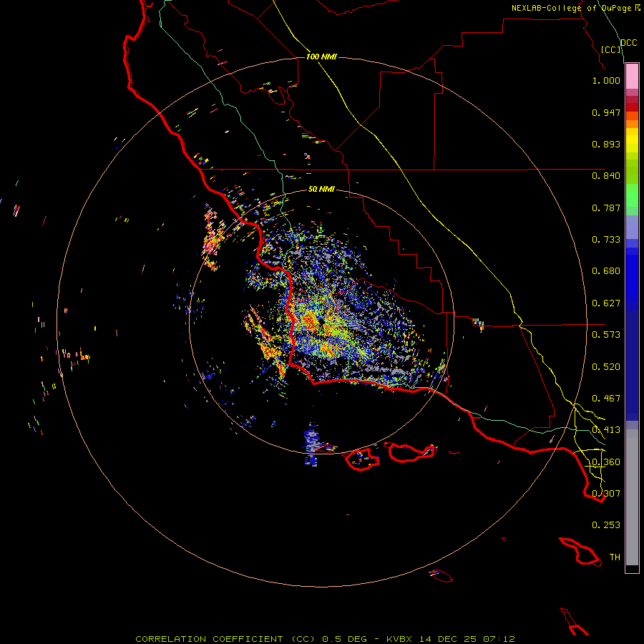The height and width of the screenshot is (644, 644).
Task: Click the 0.787 scale value
Action: coord(606,208)
